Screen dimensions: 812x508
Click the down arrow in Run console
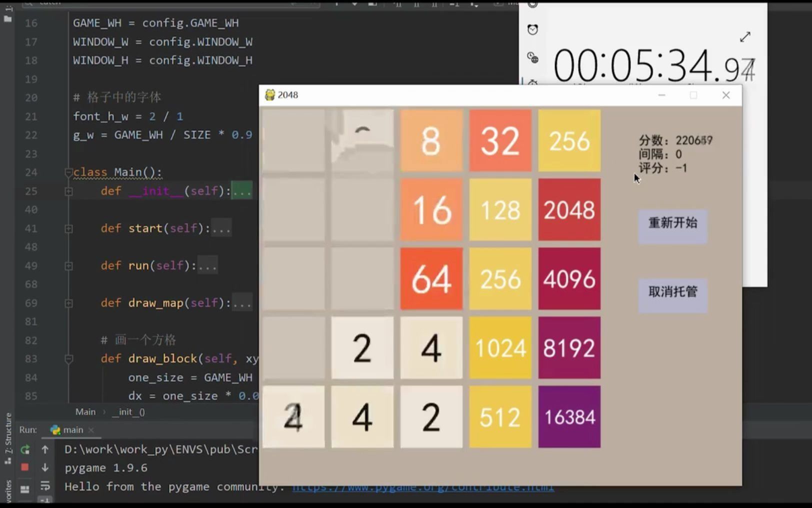pos(45,467)
